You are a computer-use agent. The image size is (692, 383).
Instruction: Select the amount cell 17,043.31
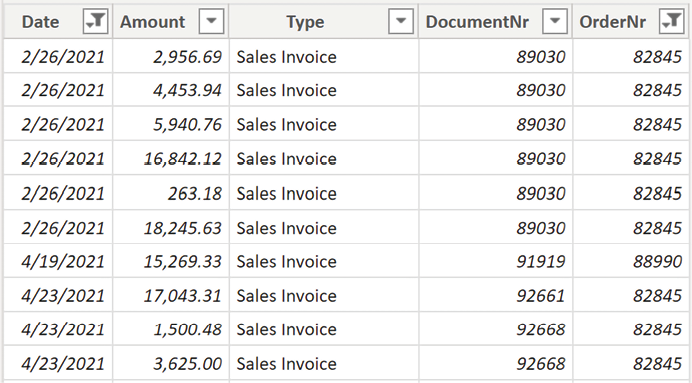pos(171,296)
